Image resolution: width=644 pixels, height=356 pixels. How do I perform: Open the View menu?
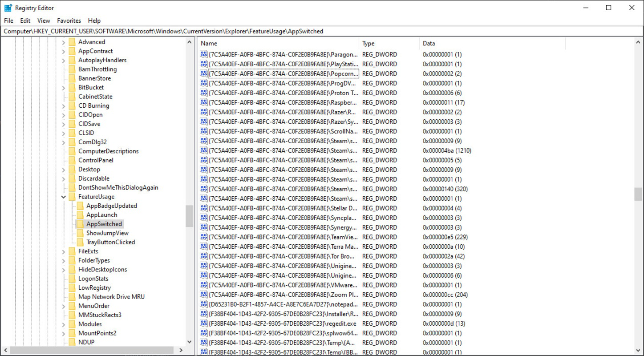coord(44,20)
